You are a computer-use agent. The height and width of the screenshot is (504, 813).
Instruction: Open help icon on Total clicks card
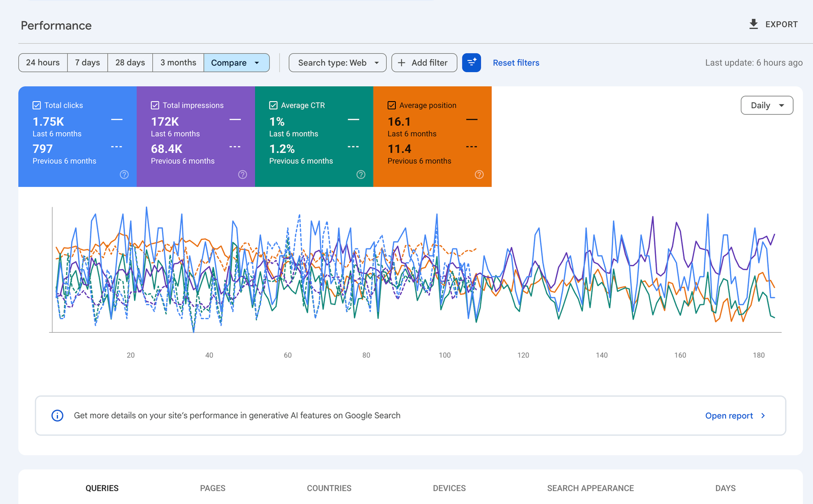point(124,174)
